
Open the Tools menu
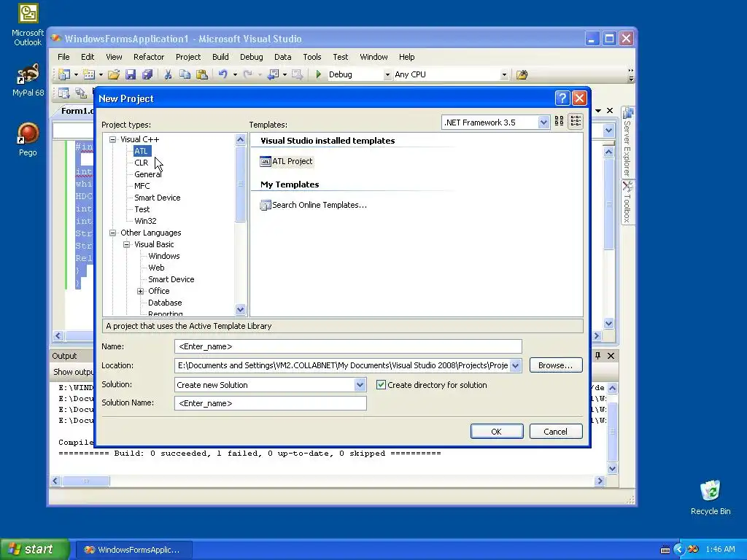click(312, 57)
